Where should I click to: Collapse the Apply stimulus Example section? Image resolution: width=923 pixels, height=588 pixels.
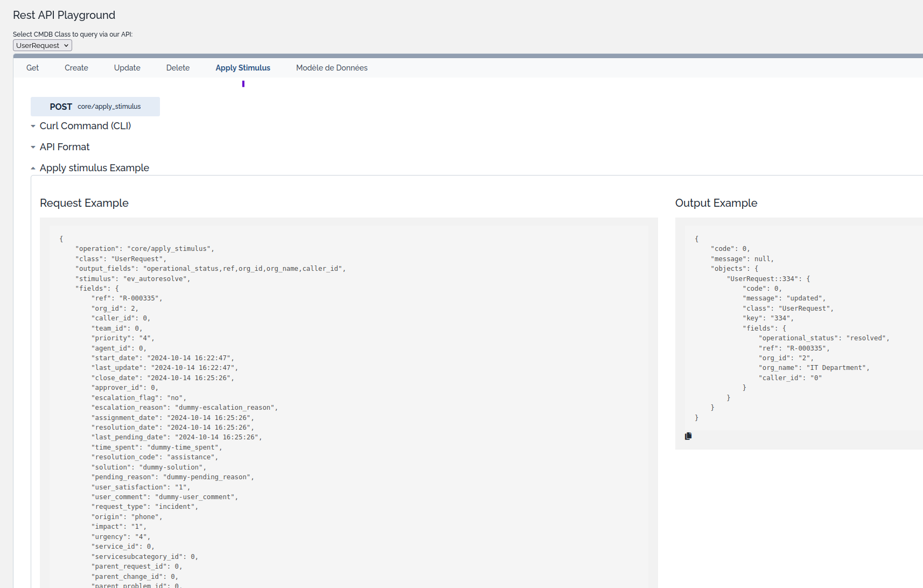tap(94, 168)
